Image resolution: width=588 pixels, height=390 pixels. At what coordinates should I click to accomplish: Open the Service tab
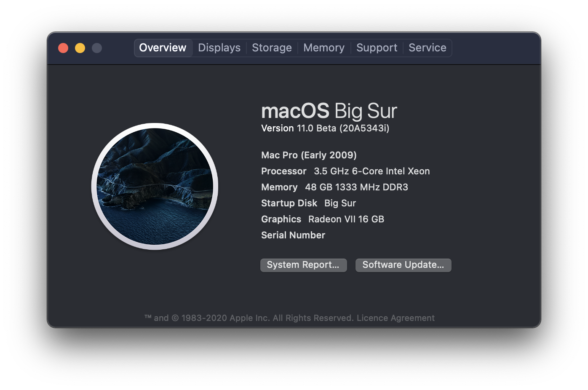(427, 48)
